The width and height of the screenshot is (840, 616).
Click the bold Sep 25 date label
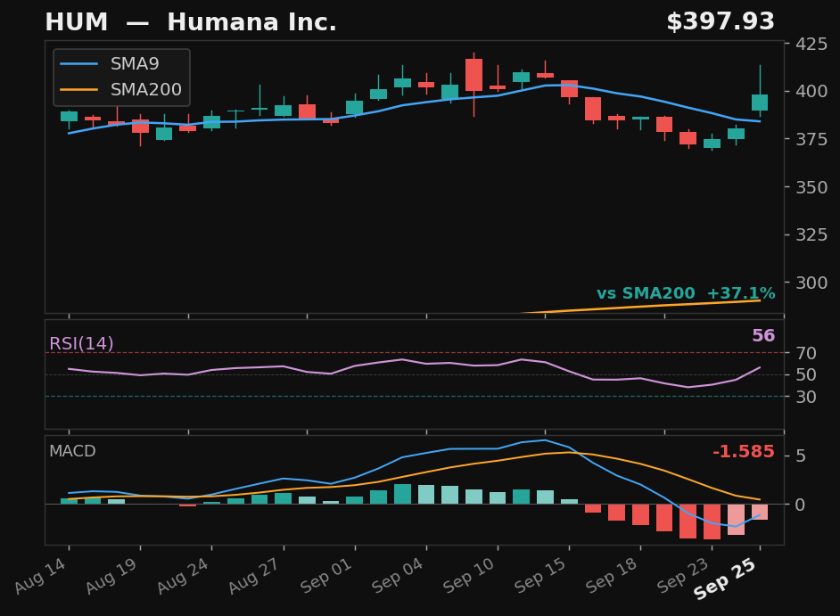click(x=727, y=579)
